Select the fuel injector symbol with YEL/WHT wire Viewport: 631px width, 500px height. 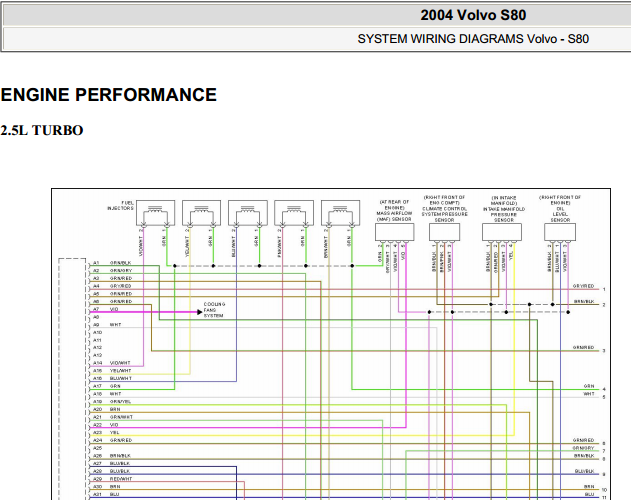point(202,213)
